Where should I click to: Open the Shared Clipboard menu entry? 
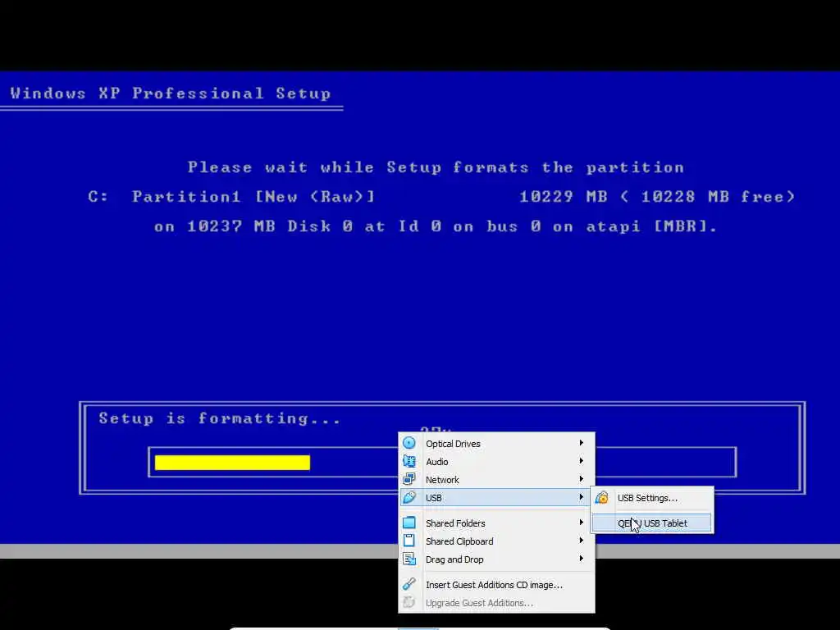coord(496,541)
